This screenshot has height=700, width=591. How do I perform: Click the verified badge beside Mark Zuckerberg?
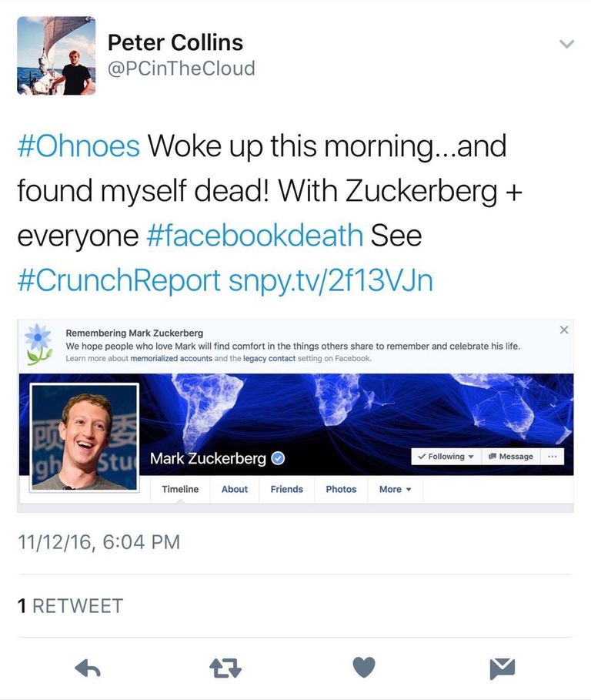pyautogui.click(x=279, y=459)
